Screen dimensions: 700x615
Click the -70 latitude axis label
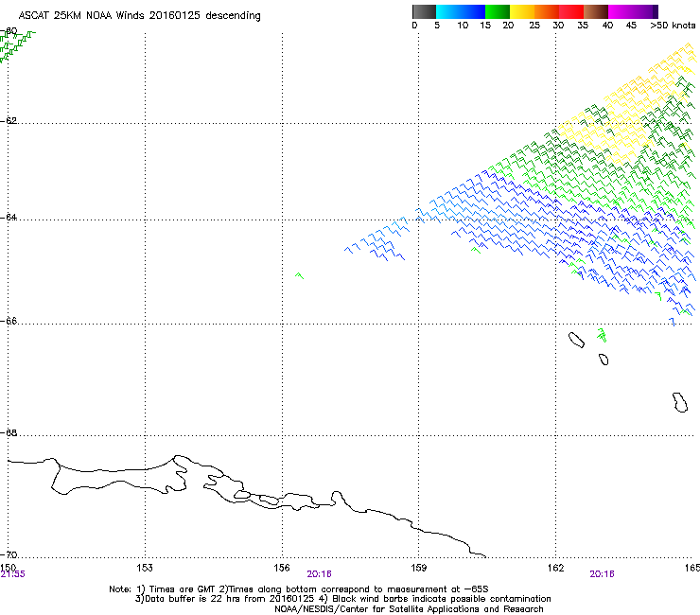pyautogui.click(x=9, y=554)
